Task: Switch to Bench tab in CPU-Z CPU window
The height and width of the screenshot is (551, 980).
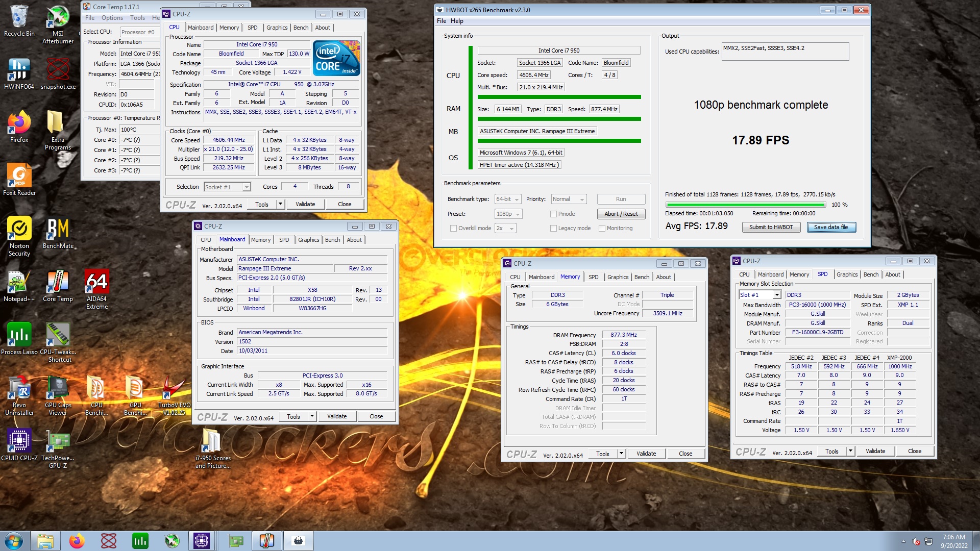Action: (x=301, y=28)
